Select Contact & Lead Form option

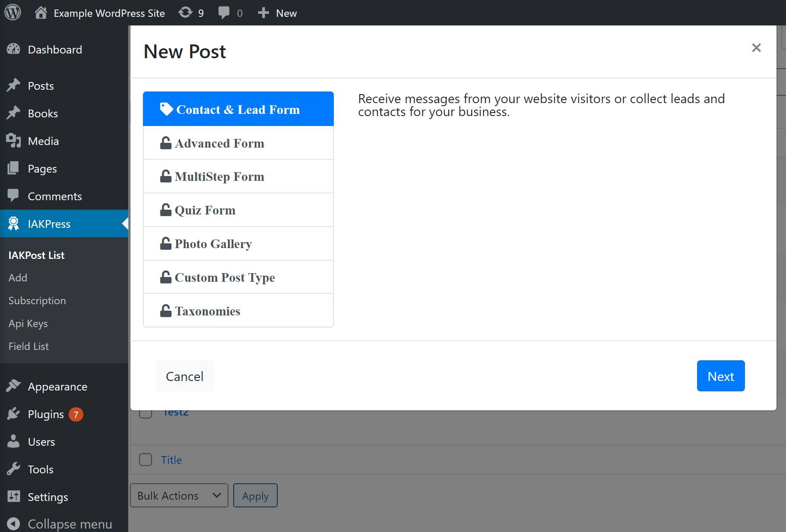point(238,109)
